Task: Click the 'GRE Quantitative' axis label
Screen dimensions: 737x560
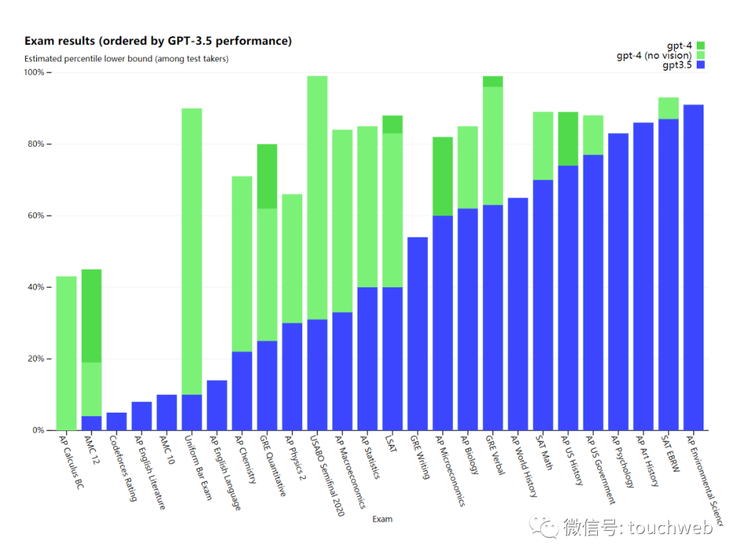Action: click(273, 466)
